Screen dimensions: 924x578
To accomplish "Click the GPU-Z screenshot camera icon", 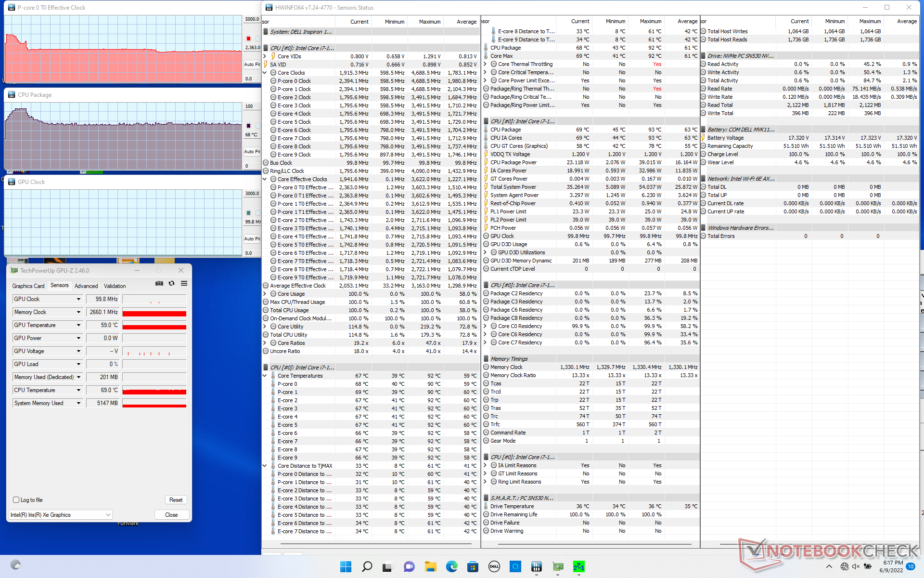I will (159, 284).
